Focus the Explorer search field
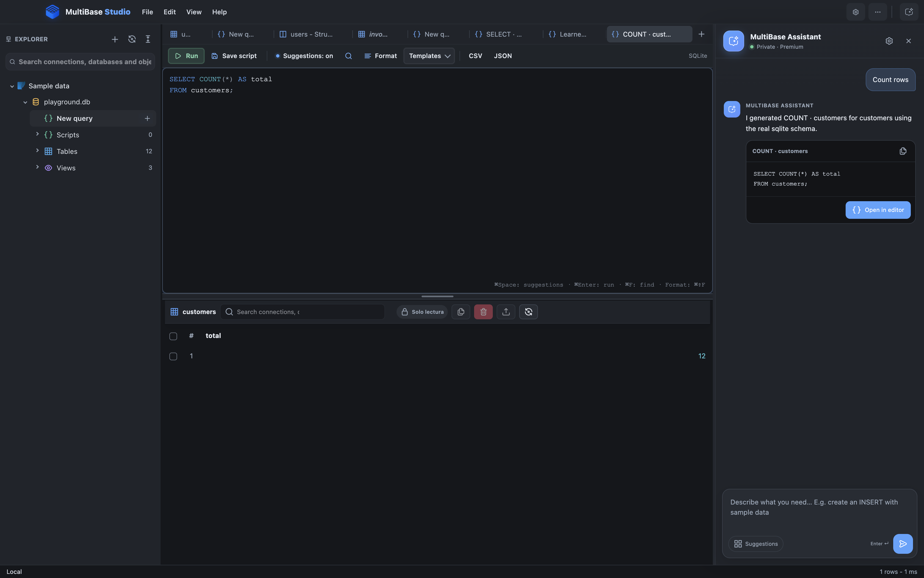The width and height of the screenshot is (924, 578). click(x=80, y=62)
